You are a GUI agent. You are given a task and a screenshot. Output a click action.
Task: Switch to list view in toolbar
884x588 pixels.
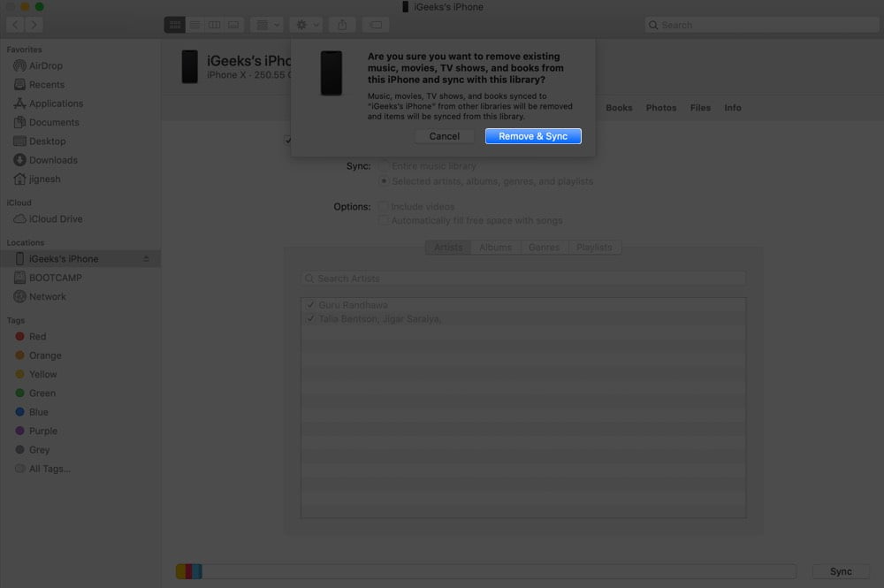point(194,25)
